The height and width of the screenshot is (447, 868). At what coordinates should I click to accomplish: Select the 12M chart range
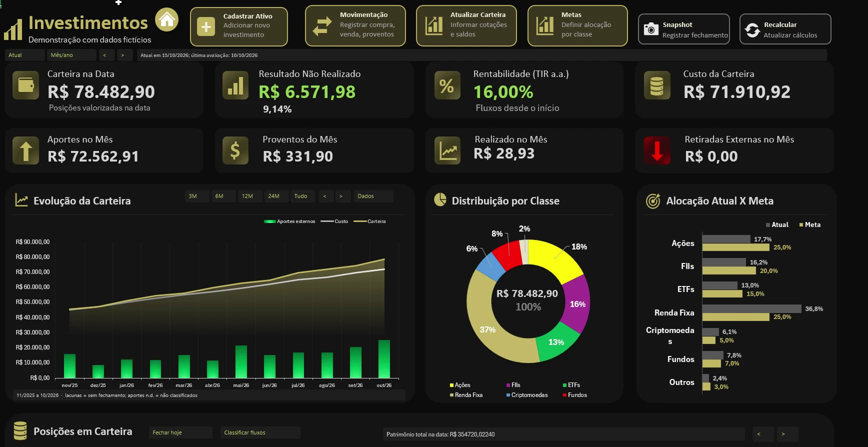pyautogui.click(x=250, y=196)
